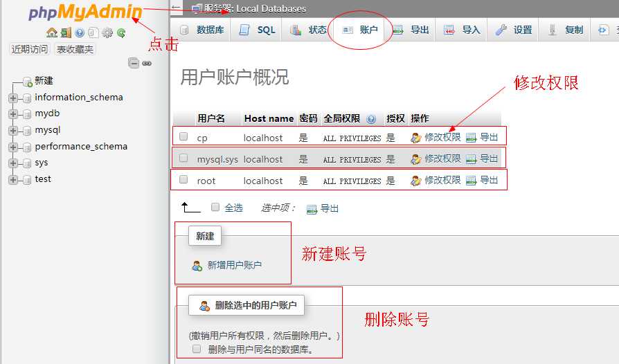Image resolution: width=619 pixels, height=364 pixels.
Task: Click the 新增用户账户 link
Action: [235, 266]
